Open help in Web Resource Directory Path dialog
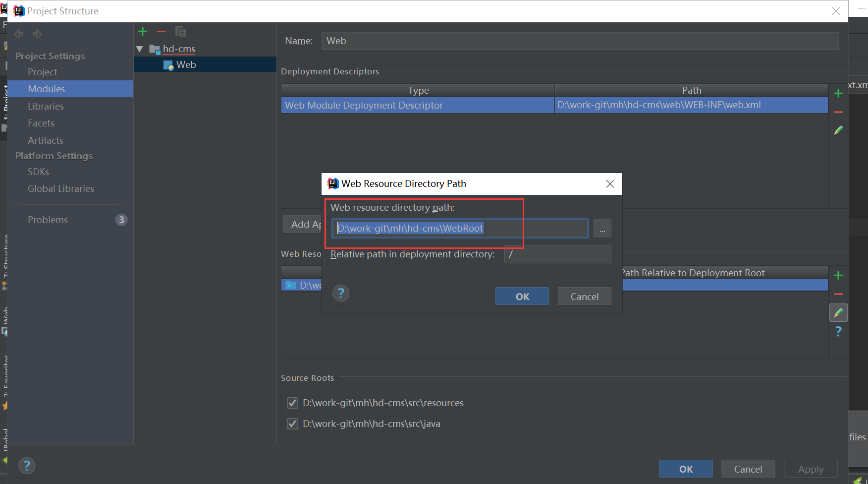 click(x=341, y=294)
